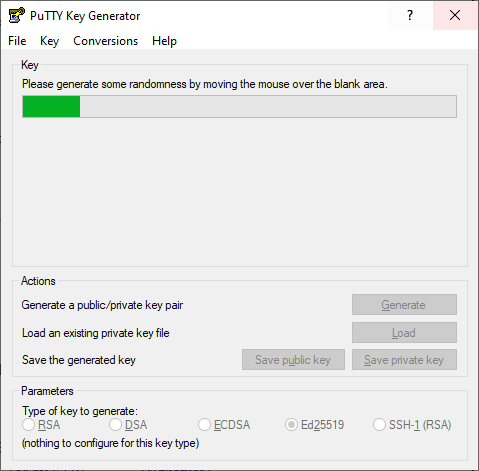Open the Help menu
The width and height of the screenshot is (479, 471).
164,41
